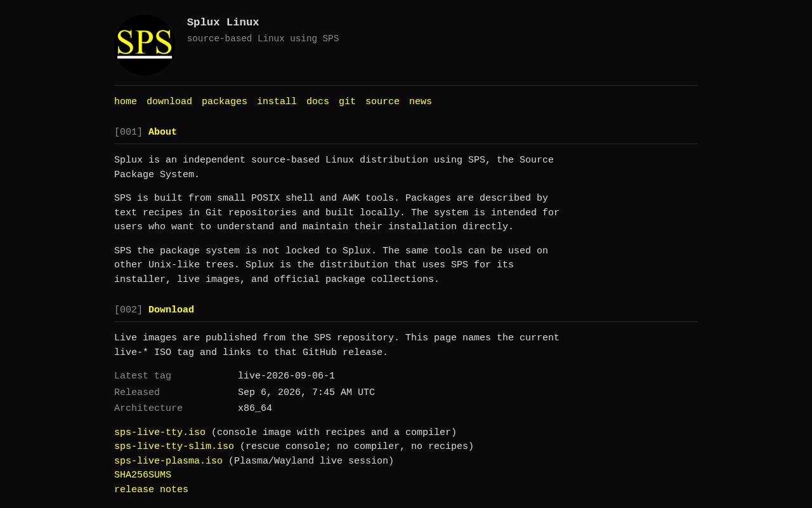The image size is (812, 508).
Task: Click the [002] section number
Action: point(128,310)
